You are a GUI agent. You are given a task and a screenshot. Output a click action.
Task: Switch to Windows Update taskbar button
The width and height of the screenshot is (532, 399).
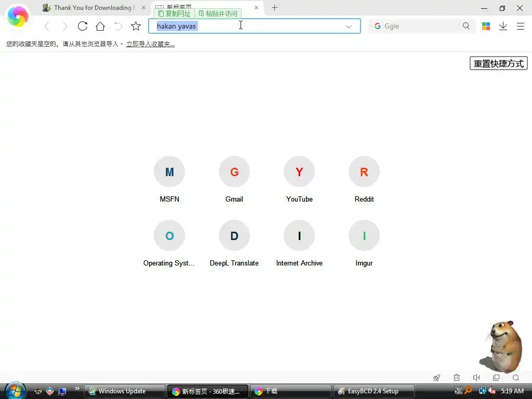pyautogui.click(x=124, y=391)
